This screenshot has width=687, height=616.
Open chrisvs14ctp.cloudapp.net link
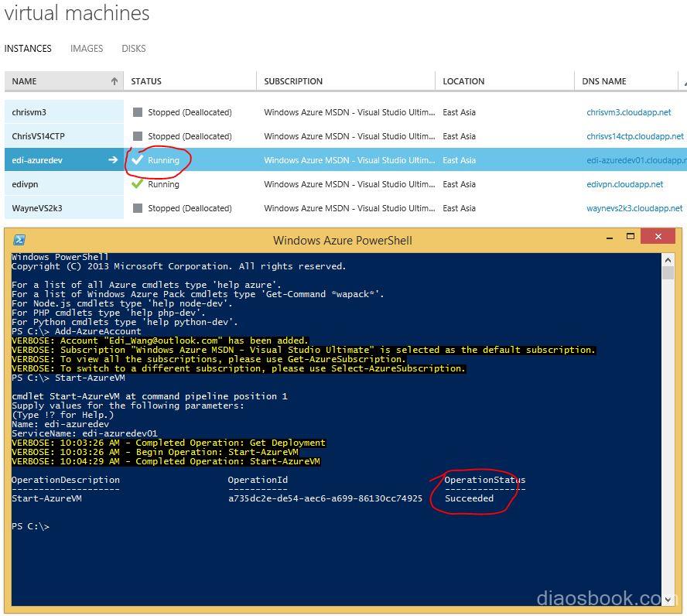pyautogui.click(x=635, y=136)
